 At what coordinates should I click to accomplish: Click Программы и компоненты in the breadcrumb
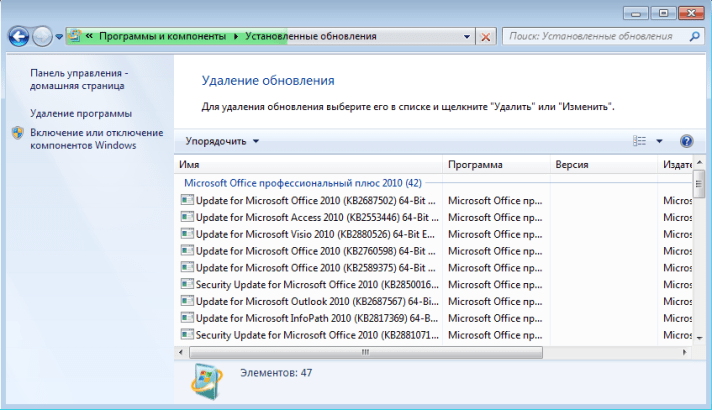(163, 36)
